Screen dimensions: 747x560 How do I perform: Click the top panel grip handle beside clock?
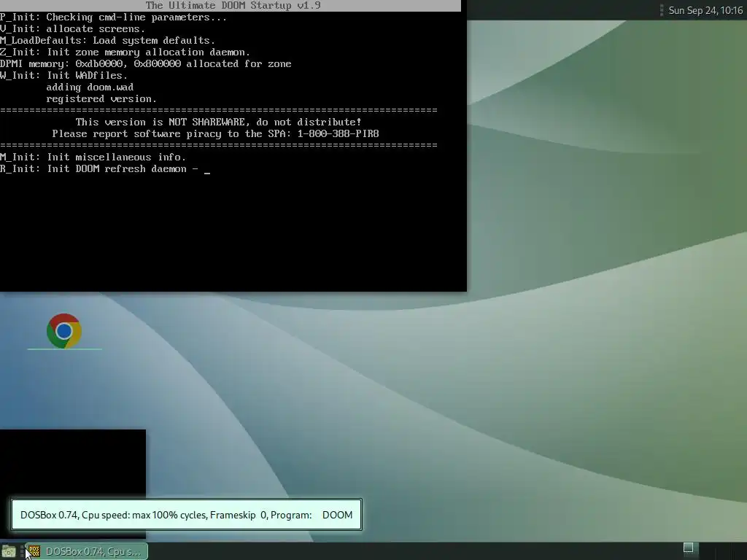[661, 10]
